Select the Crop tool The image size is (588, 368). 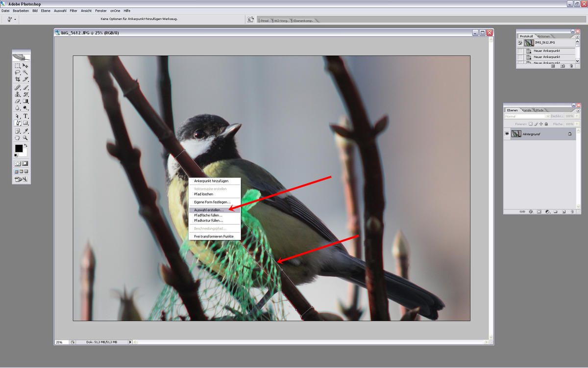(17, 79)
